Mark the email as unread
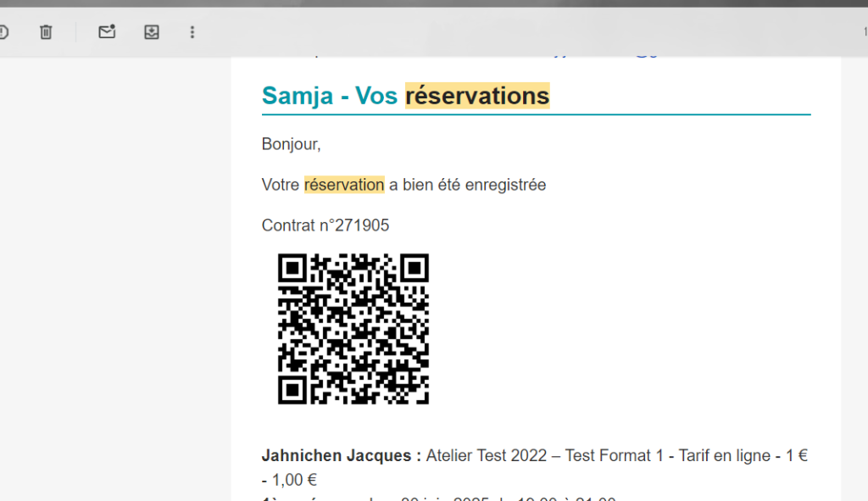The height and width of the screenshot is (501, 868). click(107, 32)
